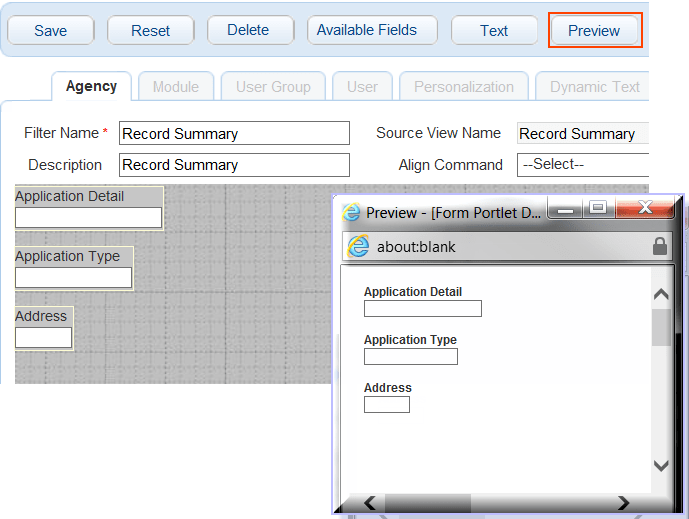
Task: Click Internet Explorer icon in preview title bar
Action: point(351,213)
